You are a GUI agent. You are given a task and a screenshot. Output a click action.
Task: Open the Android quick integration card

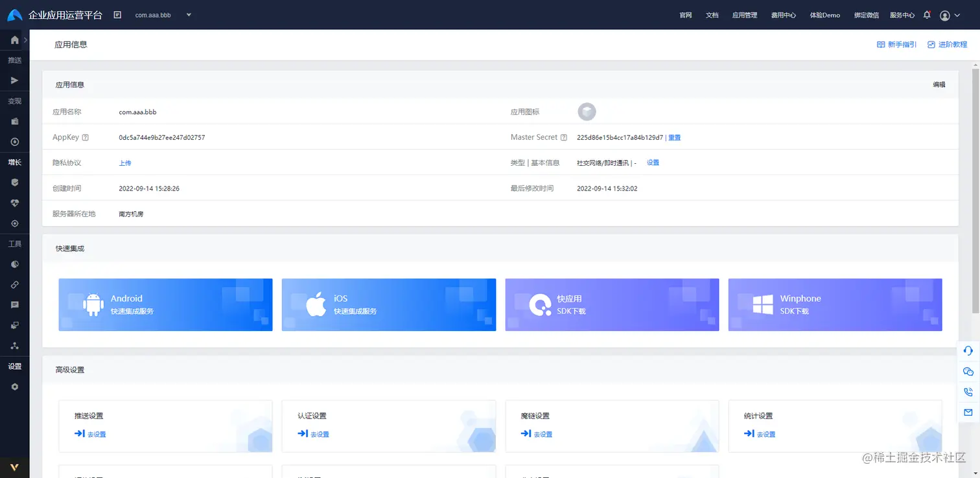pyautogui.click(x=165, y=304)
